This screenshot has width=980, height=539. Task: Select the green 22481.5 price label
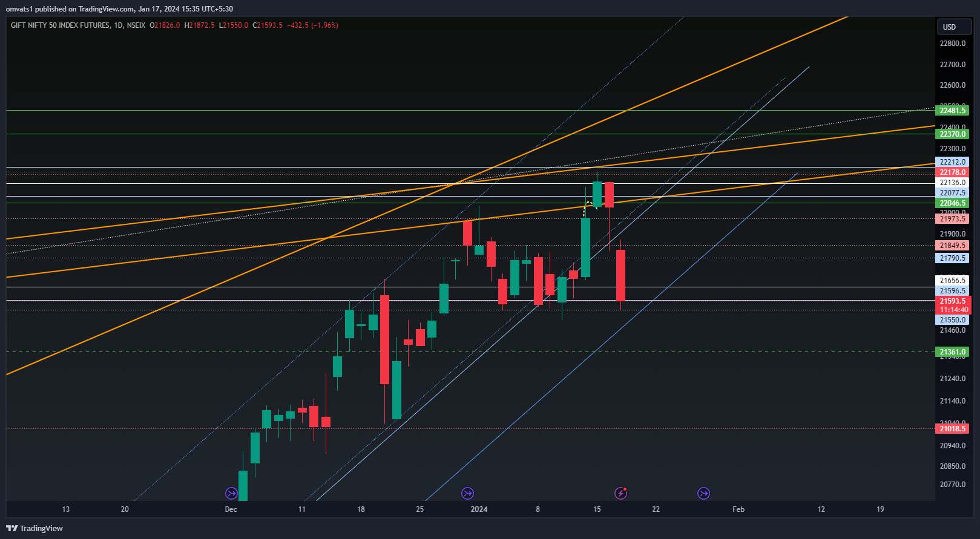coord(952,111)
